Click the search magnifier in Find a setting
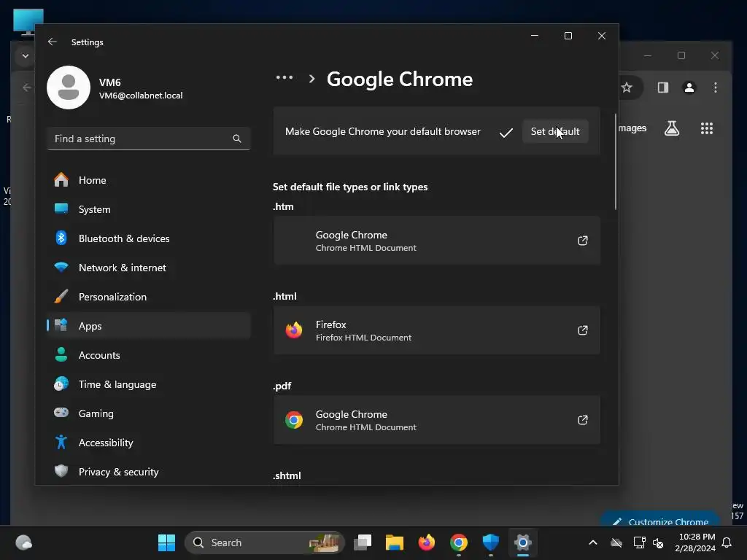Screen dimensions: 747x560 click(237, 139)
